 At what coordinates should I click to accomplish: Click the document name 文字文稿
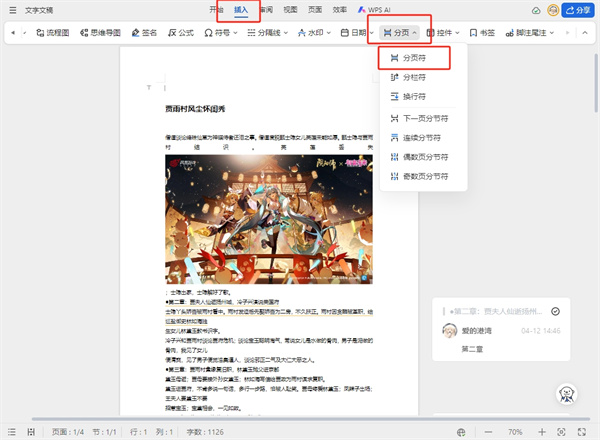39,10
